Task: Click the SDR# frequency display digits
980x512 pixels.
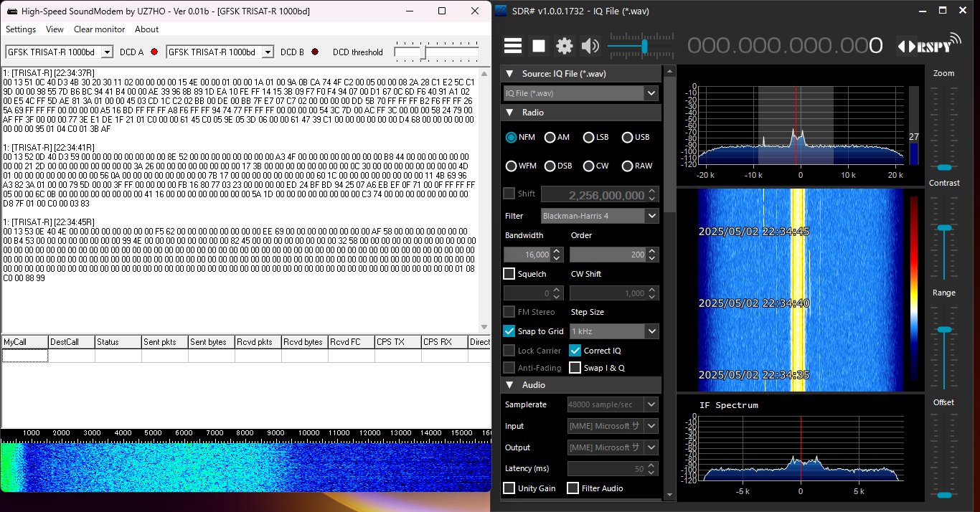Action: [x=786, y=46]
